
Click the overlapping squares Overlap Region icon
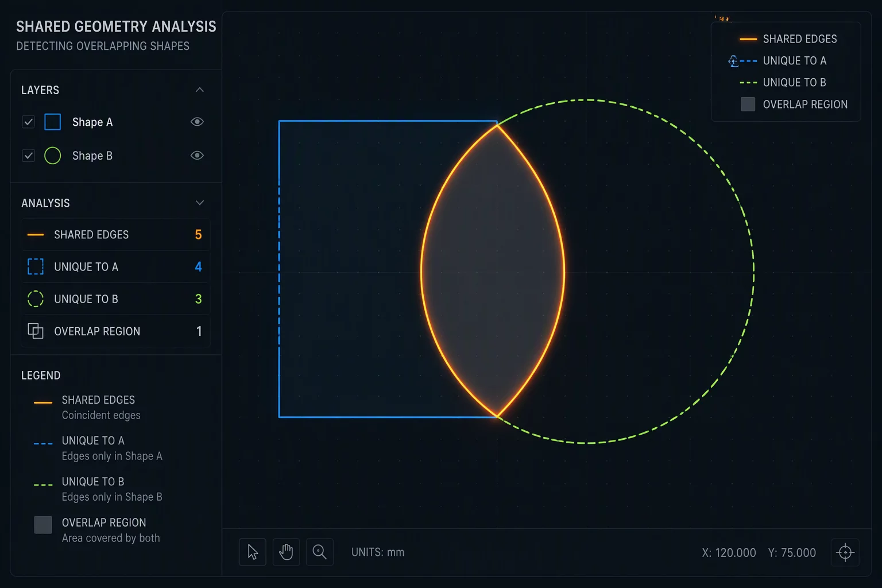point(36,331)
